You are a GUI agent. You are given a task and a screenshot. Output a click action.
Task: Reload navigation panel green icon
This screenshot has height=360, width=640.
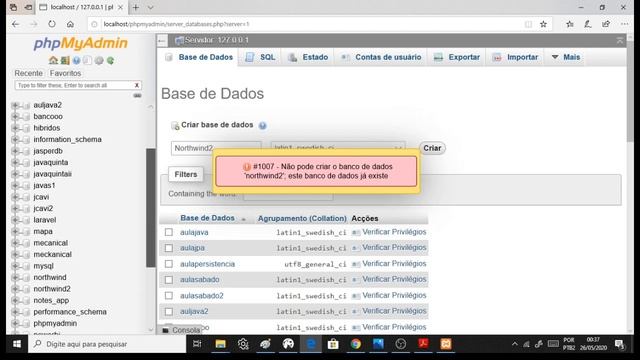coord(110,60)
